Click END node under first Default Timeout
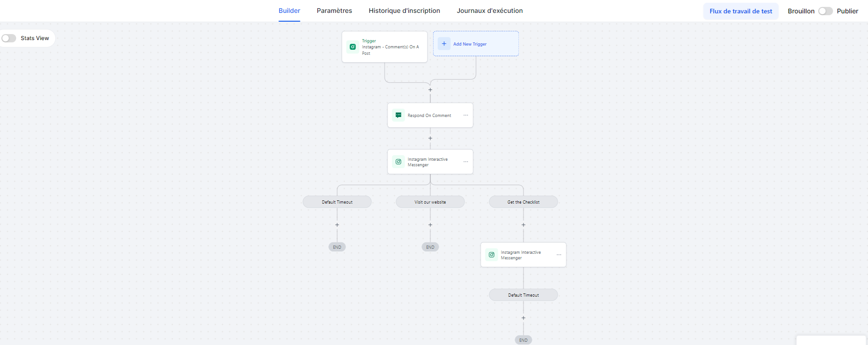This screenshot has width=868, height=345. [x=337, y=247]
